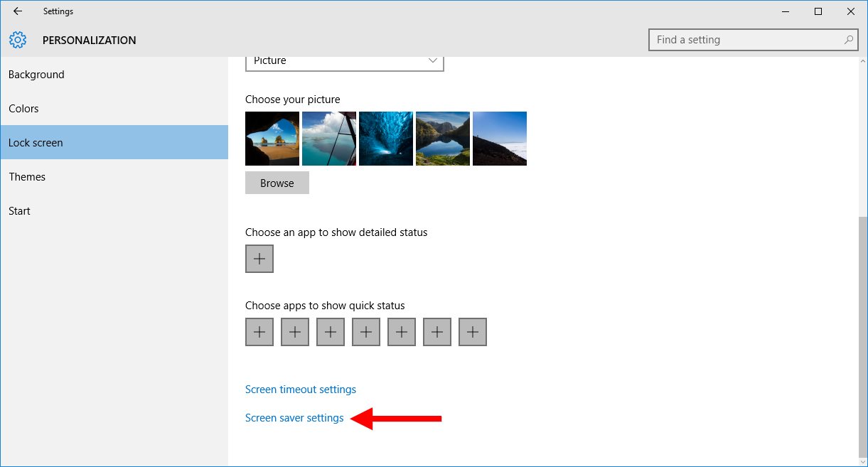Select Background in the sidebar
This screenshot has width=868, height=467.
tap(36, 74)
